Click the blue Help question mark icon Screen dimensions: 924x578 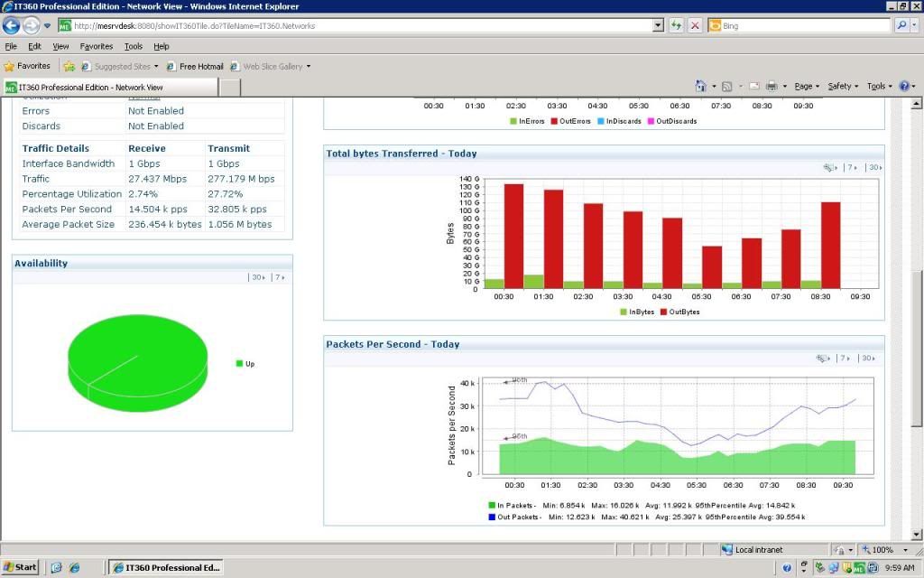[904, 86]
